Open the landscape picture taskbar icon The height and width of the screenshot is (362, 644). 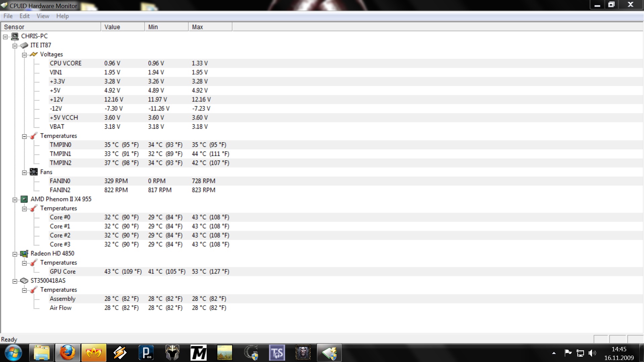coord(225,353)
